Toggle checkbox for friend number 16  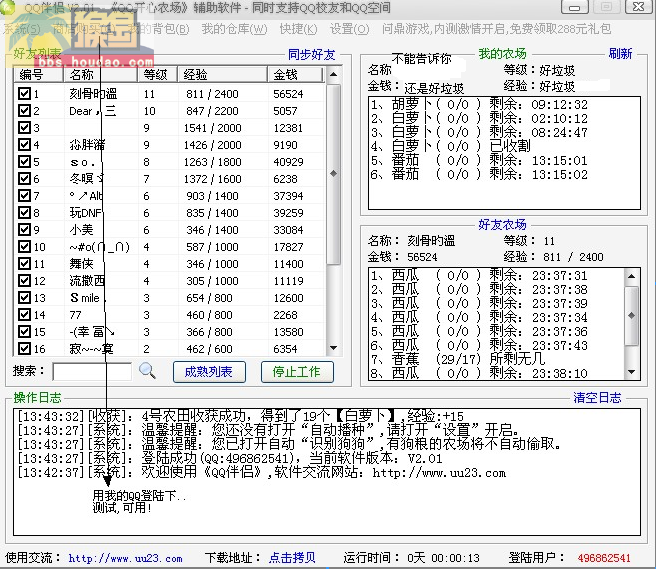24,348
